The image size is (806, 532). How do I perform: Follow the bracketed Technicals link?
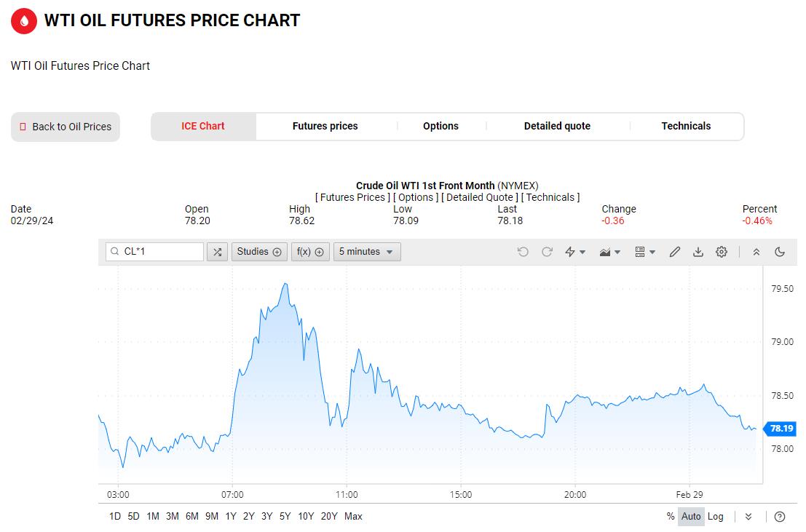550,197
